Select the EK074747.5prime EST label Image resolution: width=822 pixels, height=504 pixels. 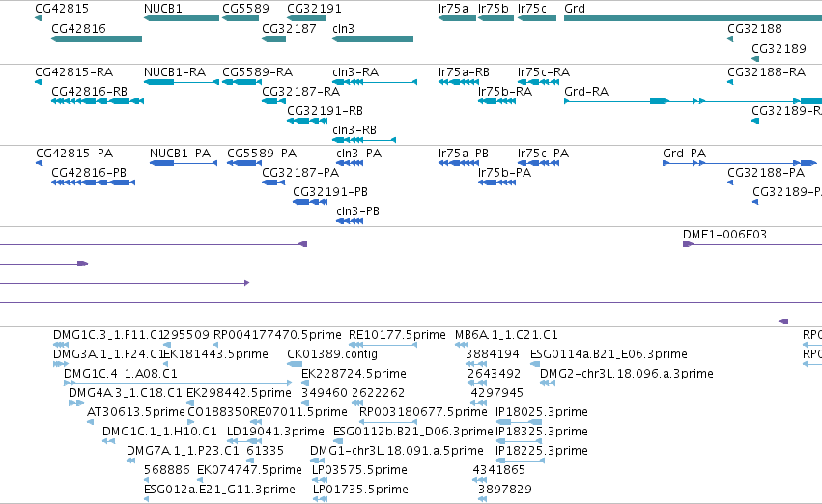point(249,470)
